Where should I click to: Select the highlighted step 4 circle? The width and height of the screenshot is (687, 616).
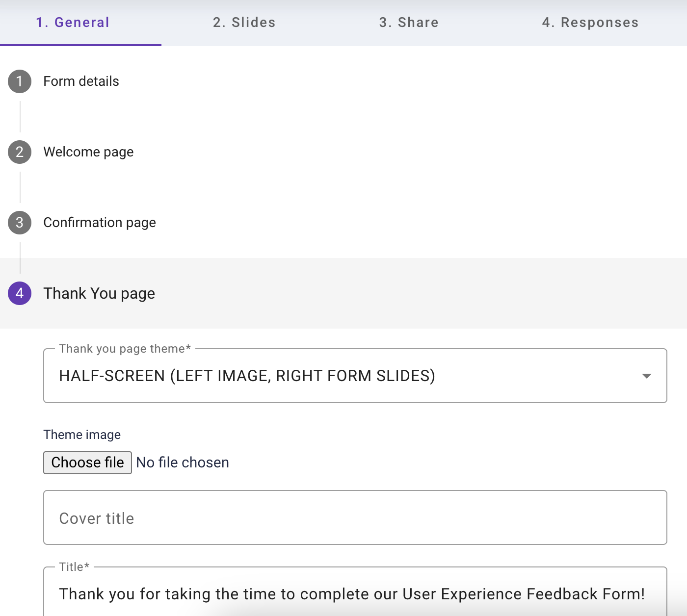tap(19, 294)
